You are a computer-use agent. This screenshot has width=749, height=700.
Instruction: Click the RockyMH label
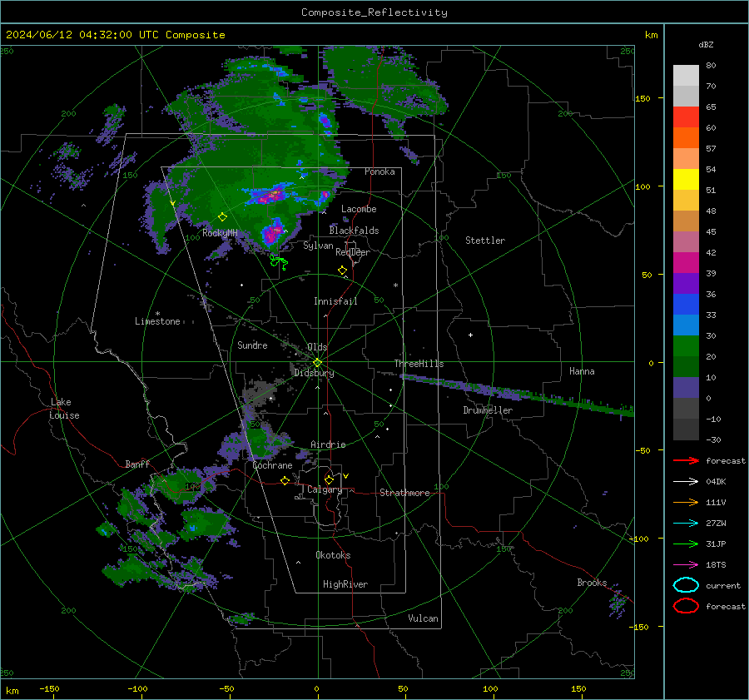click(x=220, y=233)
